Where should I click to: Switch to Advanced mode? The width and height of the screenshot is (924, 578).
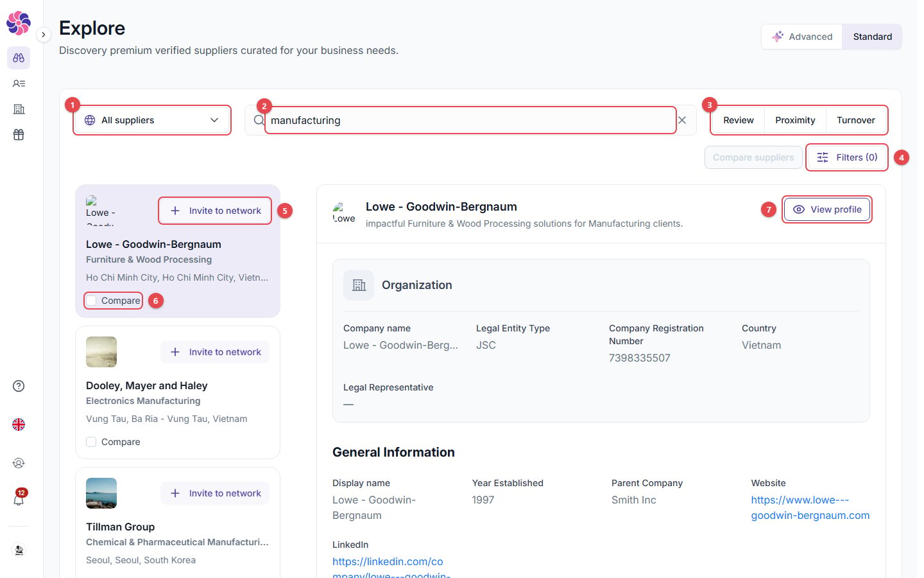pyautogui.click(x=802, y=37)
